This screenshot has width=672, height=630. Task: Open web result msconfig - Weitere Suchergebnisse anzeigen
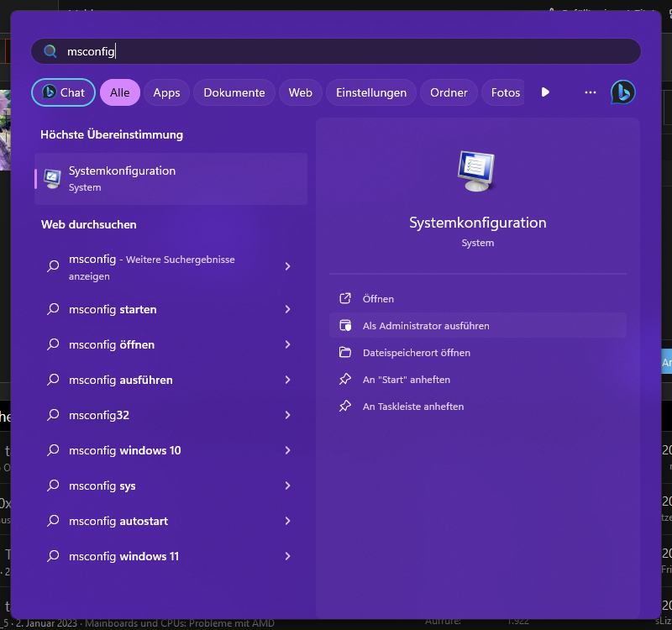click(x=171, y=267)
